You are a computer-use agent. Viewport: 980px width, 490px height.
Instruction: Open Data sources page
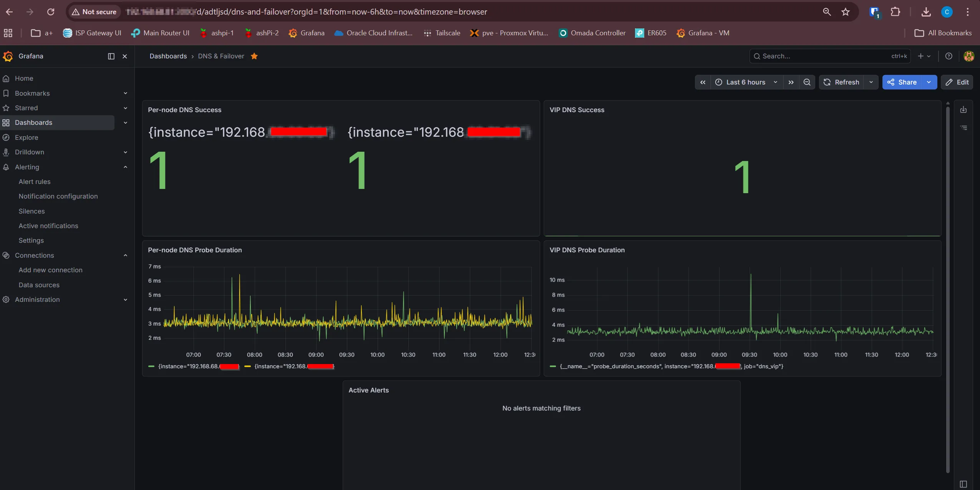[x=39, y=285]
